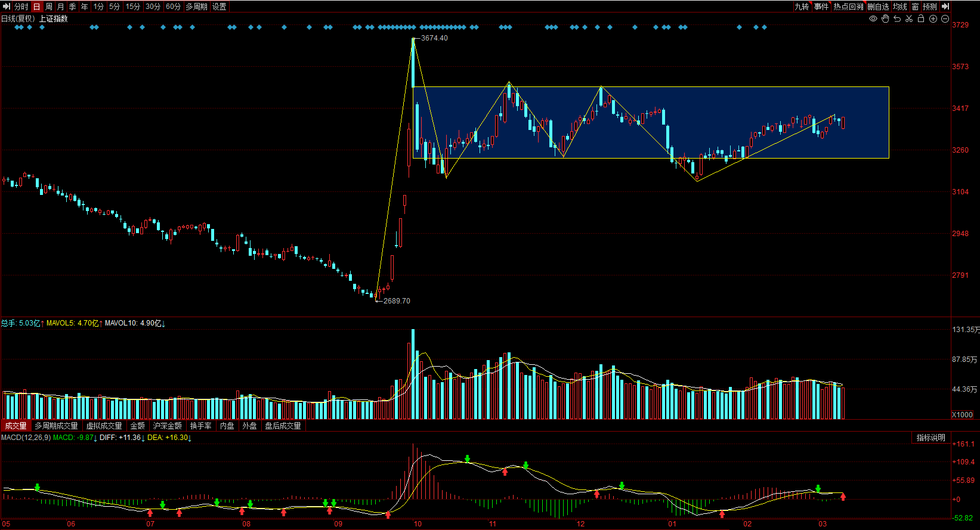
Task: Click the 3260 price axis label
Action: (x=960, y=150)
